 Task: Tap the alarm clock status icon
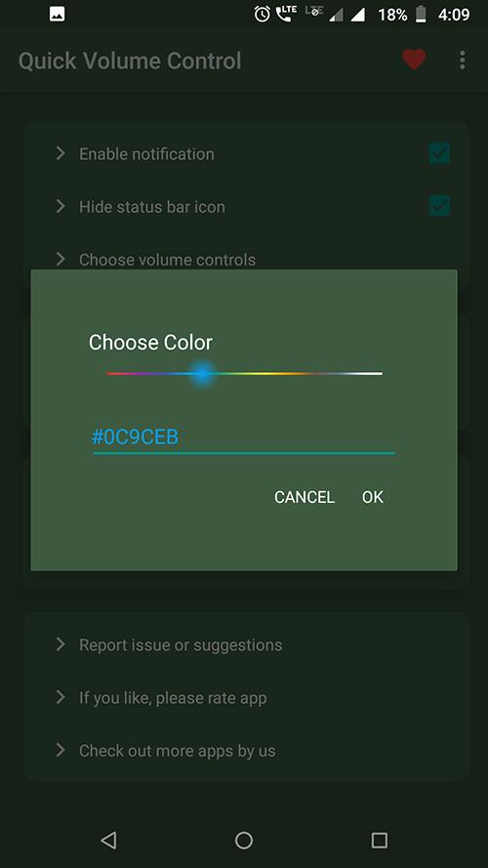point(262,14)
